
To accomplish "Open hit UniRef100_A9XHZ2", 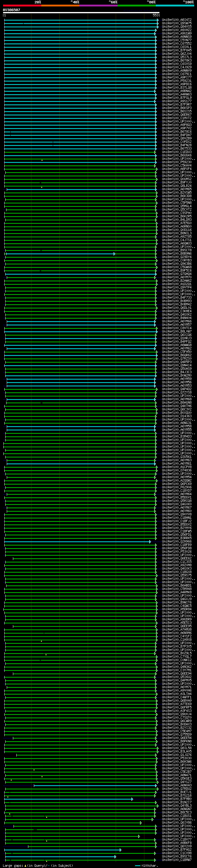I will 176,30.
